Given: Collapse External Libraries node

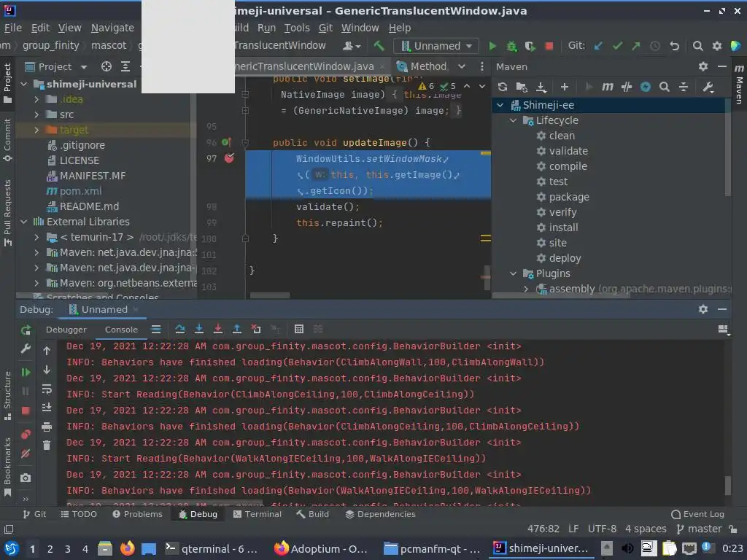Looking at the screenshot, I should pos(24,222).
